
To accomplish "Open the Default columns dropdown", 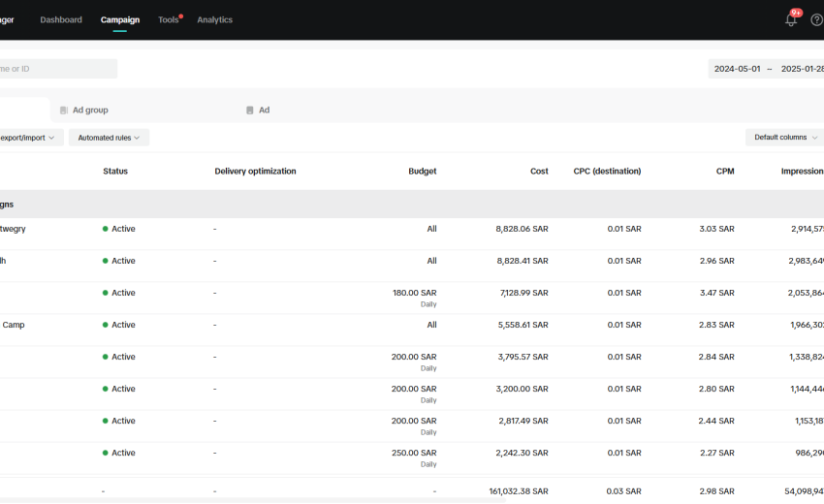I will (785, 138).
